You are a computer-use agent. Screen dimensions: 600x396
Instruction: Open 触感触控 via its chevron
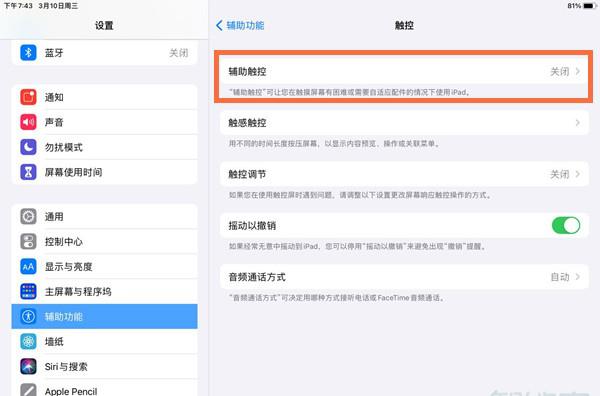pyautogui.click(x=578, y=123)
